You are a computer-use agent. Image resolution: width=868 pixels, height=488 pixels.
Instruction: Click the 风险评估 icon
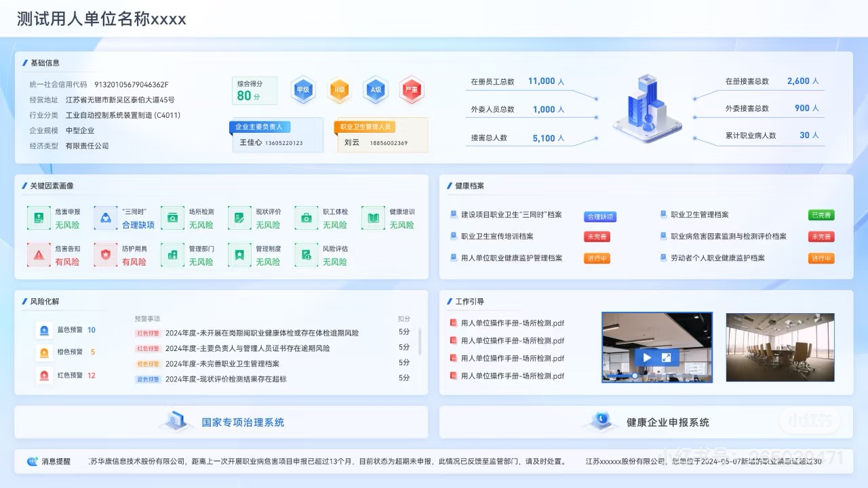click(x=307, y=254)
